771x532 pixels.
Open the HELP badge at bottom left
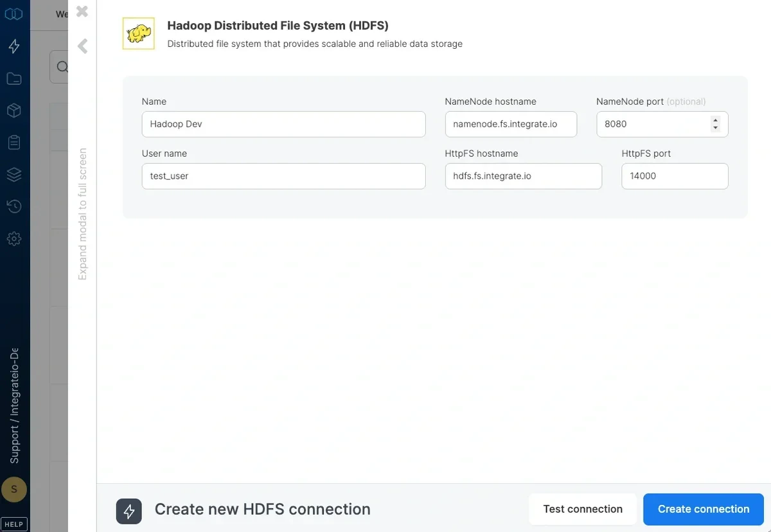pyautogui.click(x=14, y=524)
